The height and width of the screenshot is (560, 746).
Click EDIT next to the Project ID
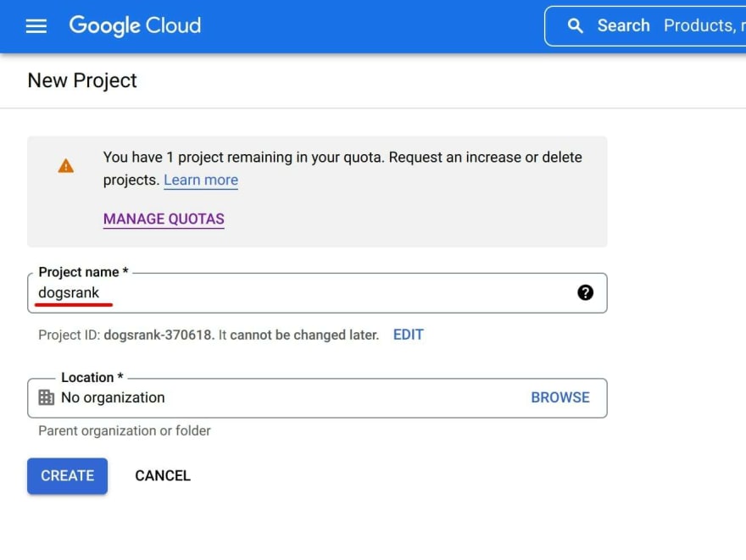click(x=409, y=335)
